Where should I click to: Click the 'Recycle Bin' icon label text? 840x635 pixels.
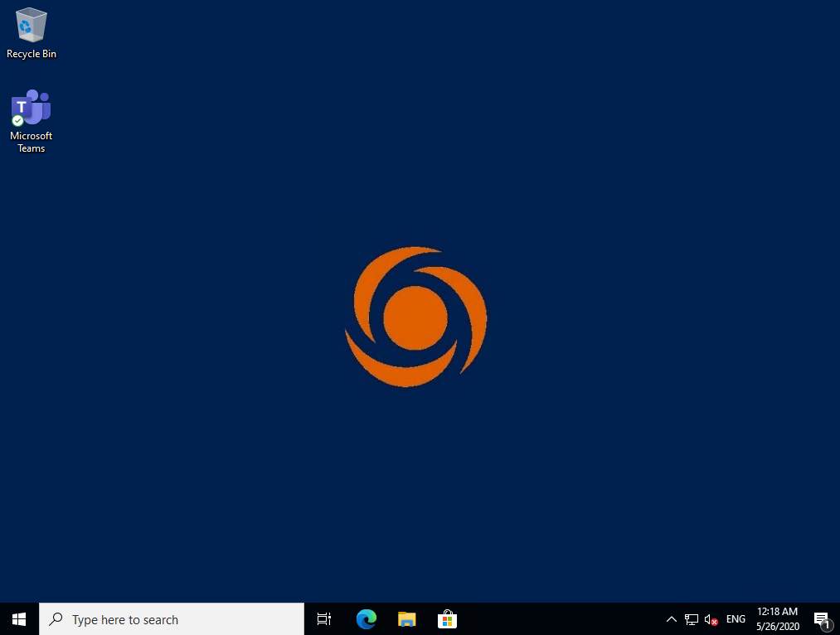(32, 54)
